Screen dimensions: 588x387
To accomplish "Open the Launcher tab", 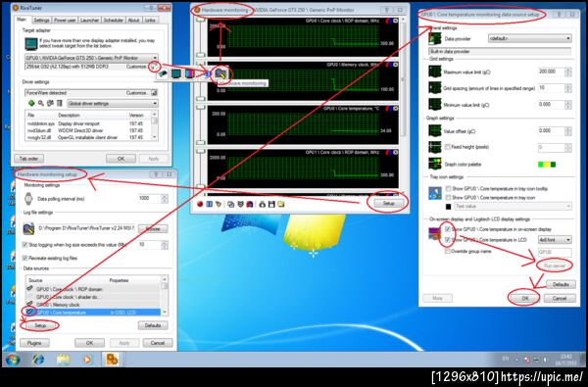I will [89, 21].
